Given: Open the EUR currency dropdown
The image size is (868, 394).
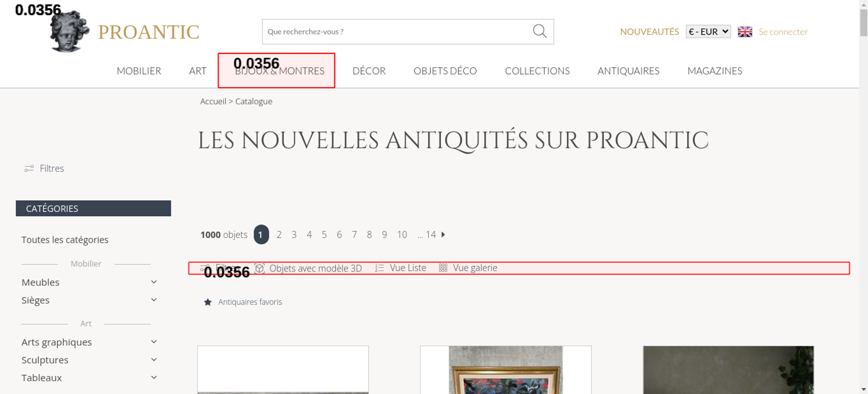Looking at the screenshot, I should [x=708, y=32].
